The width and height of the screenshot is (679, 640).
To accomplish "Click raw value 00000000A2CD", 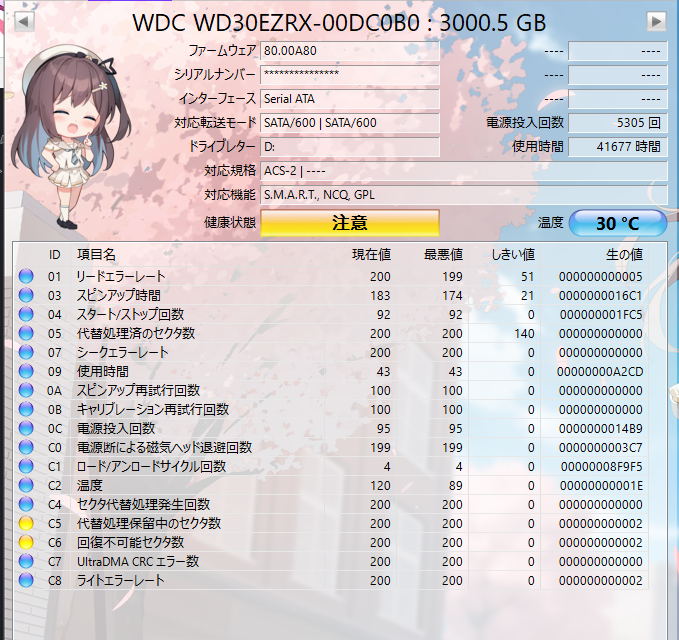I will click(600, 372).
